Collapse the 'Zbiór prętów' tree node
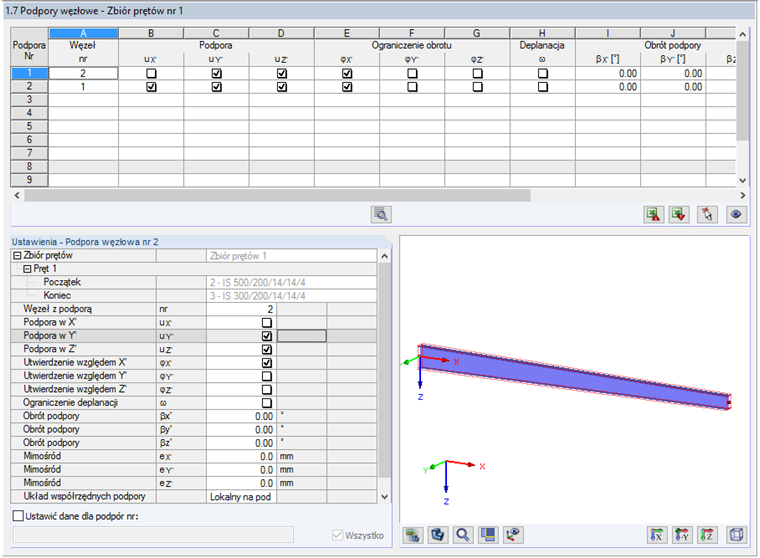 [17, 255]
